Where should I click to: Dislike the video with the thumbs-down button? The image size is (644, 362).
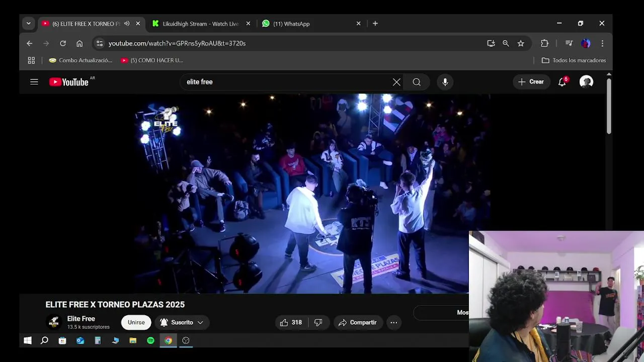pyautogui.click(x=318, y=322)
